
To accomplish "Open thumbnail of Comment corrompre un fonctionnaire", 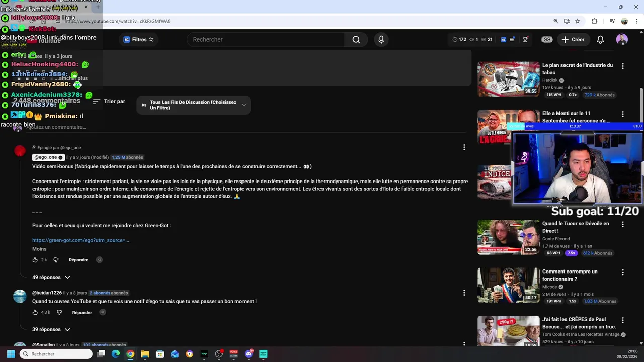I will pos(509,285).
